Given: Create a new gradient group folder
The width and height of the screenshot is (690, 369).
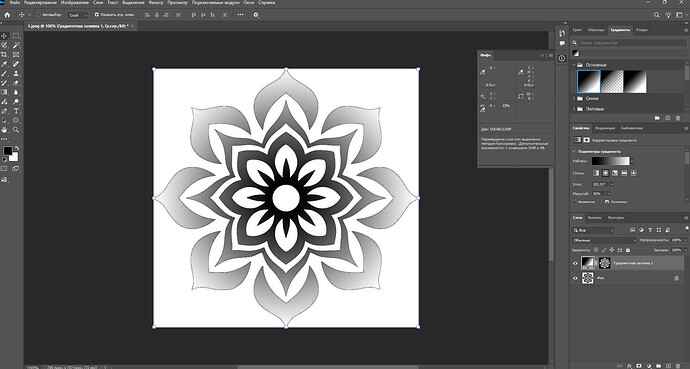Looking at the screenshot, I should click(657, 118).
